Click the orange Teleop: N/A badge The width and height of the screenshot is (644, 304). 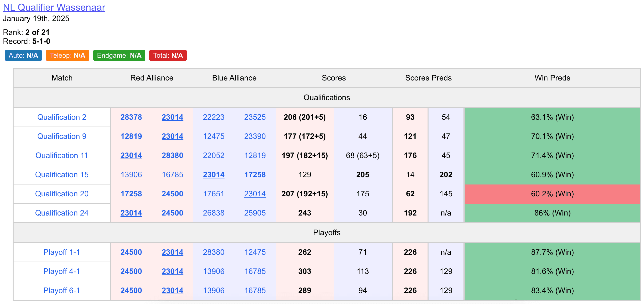pyautogui.click(x=67, y=56)
